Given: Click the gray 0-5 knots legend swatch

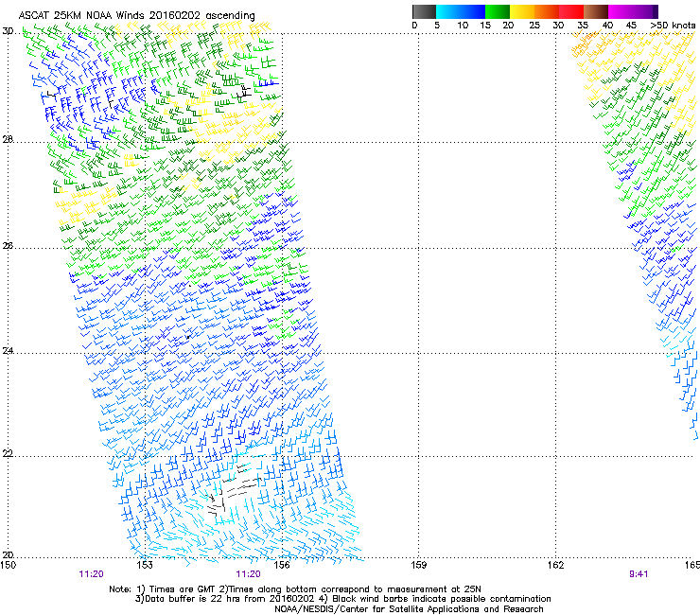Looking at the screenshot, I should point(424,11).
